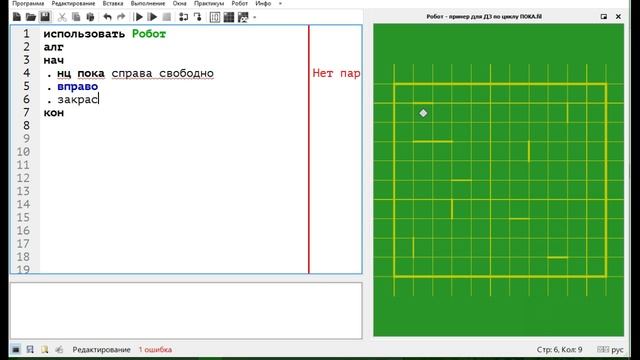Click the first status bar console icon
Screen dimensions: 640x360
[x=16, y=349]
